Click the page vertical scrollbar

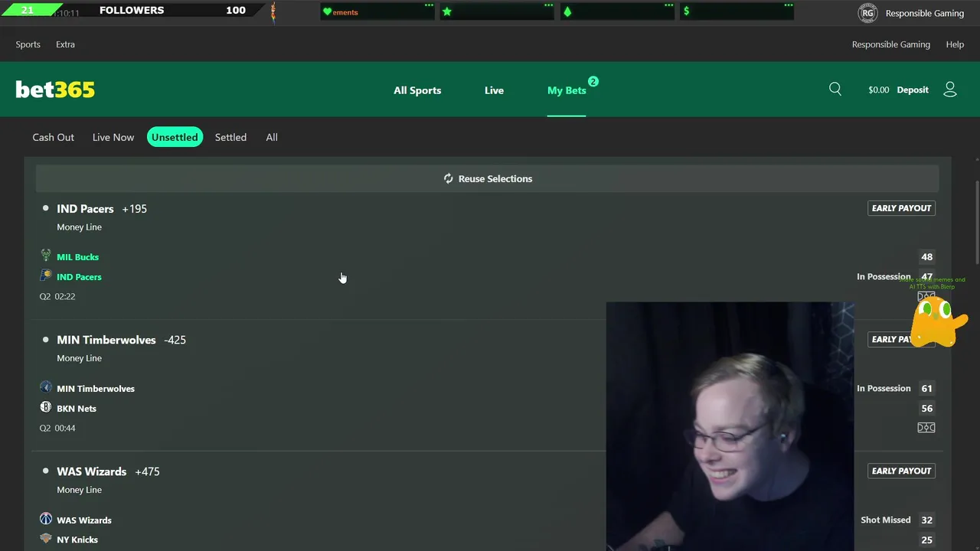(x=976, y=222)
